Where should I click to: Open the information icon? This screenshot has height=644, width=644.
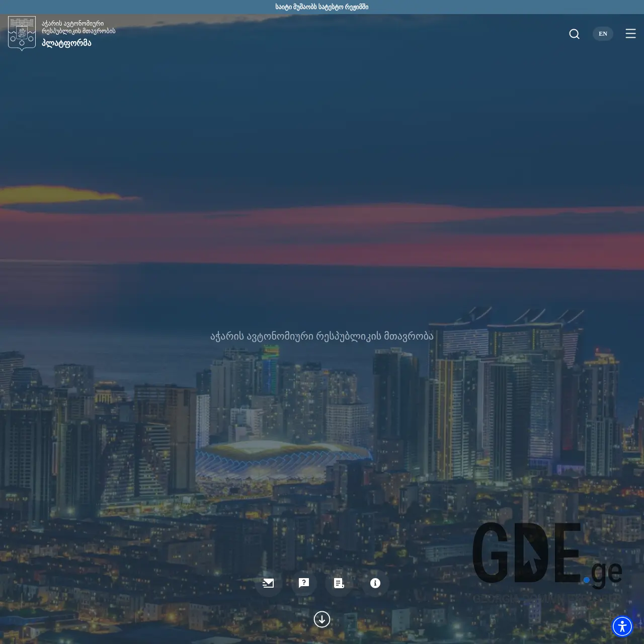click(x=375, y=583)
